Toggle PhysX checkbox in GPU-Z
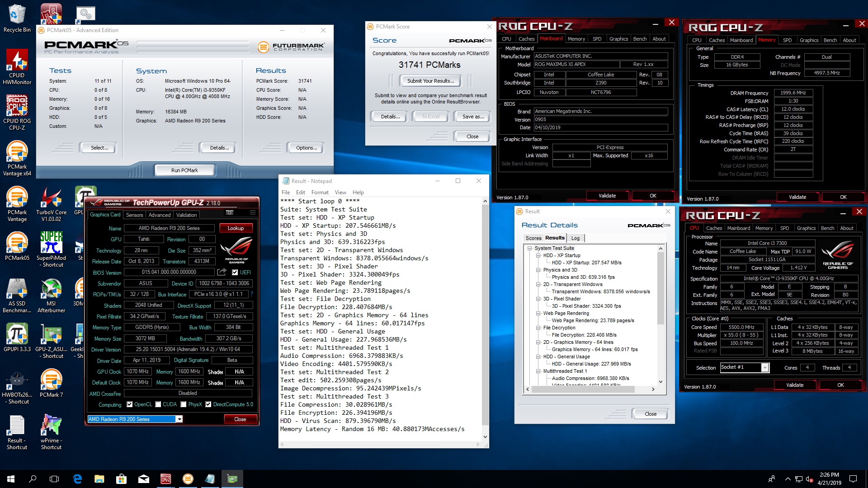This screenshot has width=868, height=488. click(184, 404)
